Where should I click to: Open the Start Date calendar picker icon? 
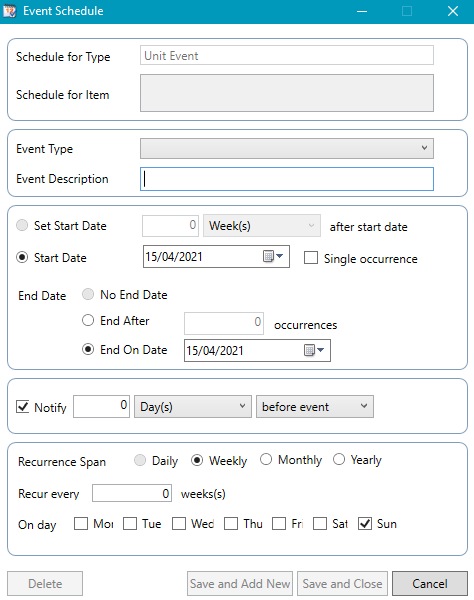pos(273,256)
